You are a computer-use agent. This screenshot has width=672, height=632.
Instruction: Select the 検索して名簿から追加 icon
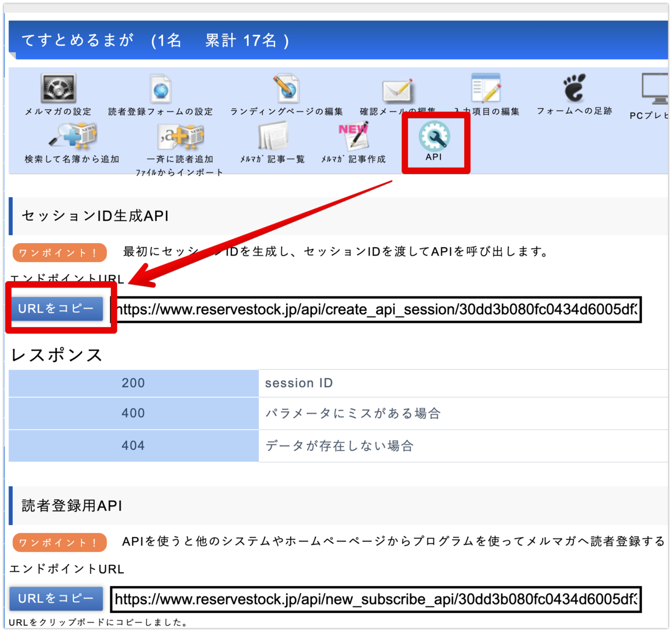[x=73, y=137]
